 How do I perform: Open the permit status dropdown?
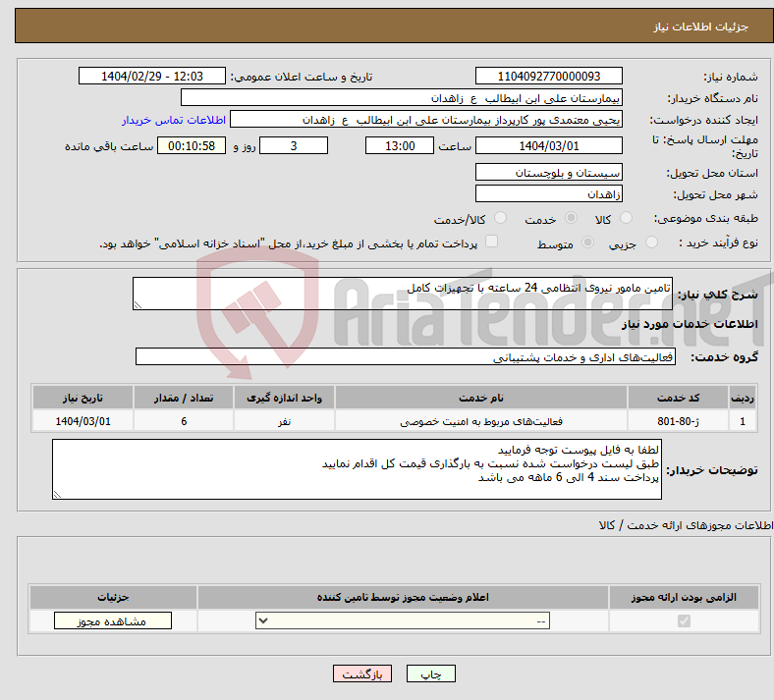click(403, 620)
